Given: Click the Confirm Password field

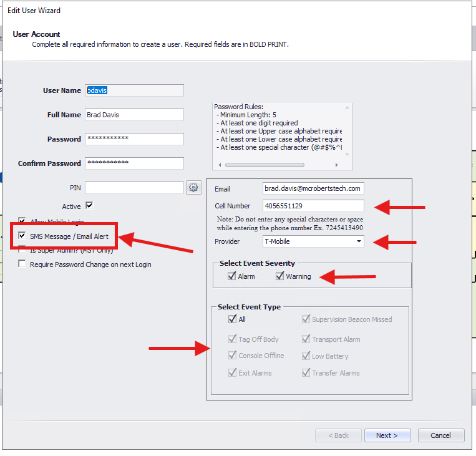Looking at the screenshot, I should [x=134, y=163].
